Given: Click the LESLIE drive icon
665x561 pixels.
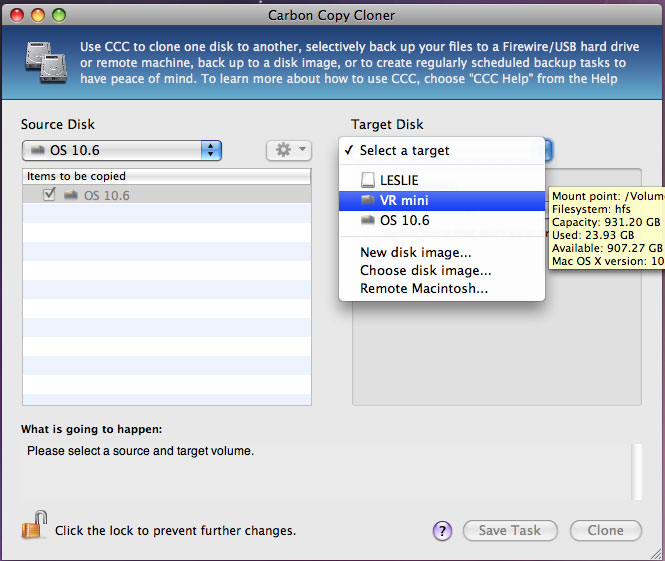Looking at the screenshot, I should point(368,180).
